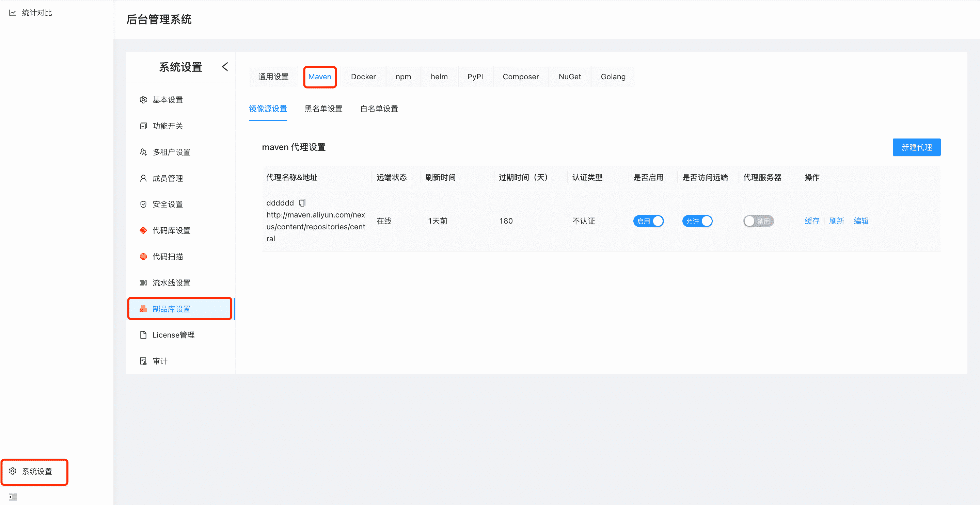This screenshot has width=980, height=505.
Task: Open 流水线设置 pipeline settings
Action: coord(171,282)
